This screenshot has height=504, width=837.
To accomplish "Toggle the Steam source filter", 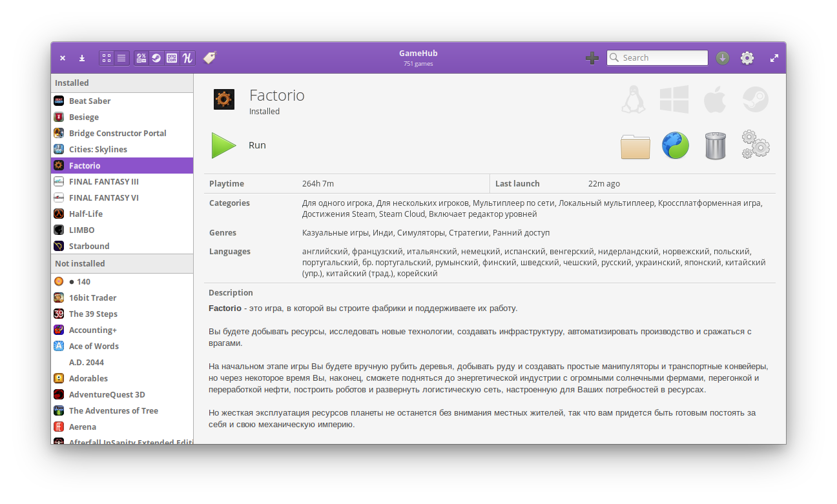I will coord(156,57).
